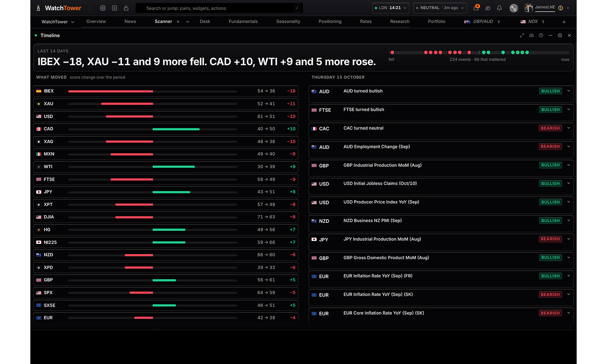Click the globe theme avatar icon
The width and height of the screenshot is (607, 364).
click(514, 8)
